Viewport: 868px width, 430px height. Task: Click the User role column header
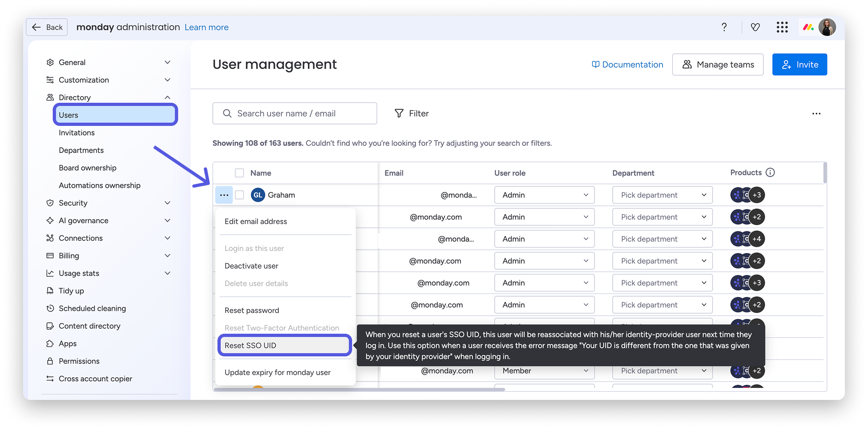click(x=510, y=173)
